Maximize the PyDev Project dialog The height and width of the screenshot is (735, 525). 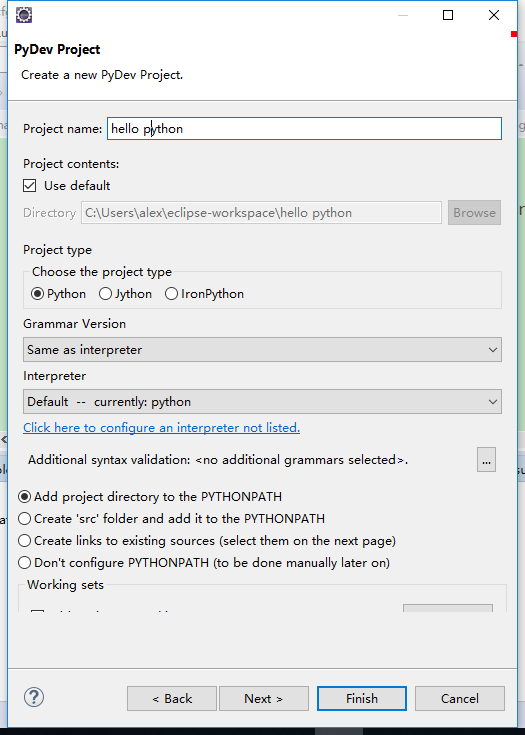pos(448,15)
